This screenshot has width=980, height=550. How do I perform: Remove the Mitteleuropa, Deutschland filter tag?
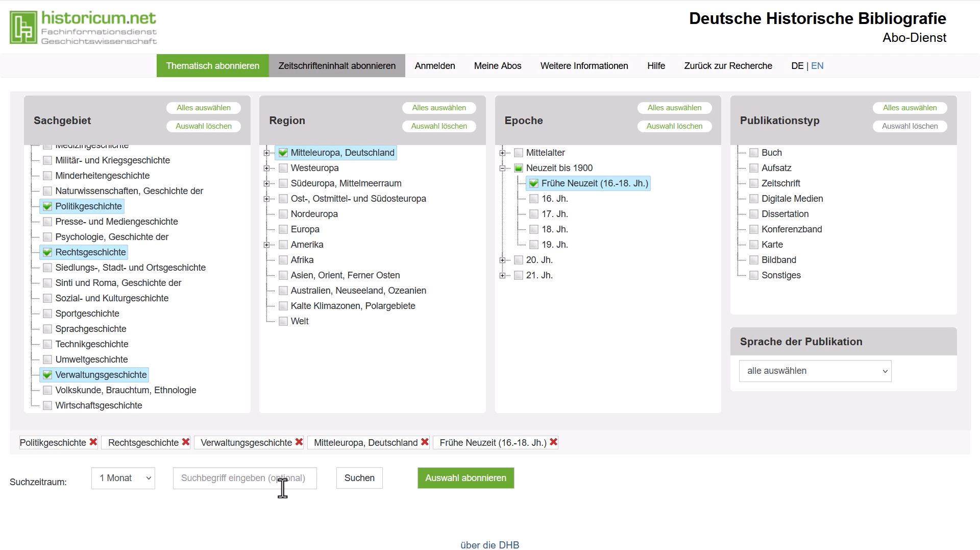[425, 442]
